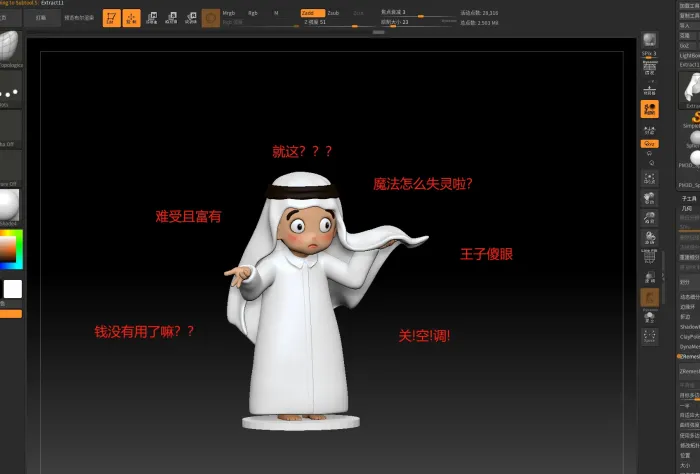Click the 预览布尔渲染 button
Image resolution: width=700 pixels, height=474 pixels.
(x=79, y=18)
